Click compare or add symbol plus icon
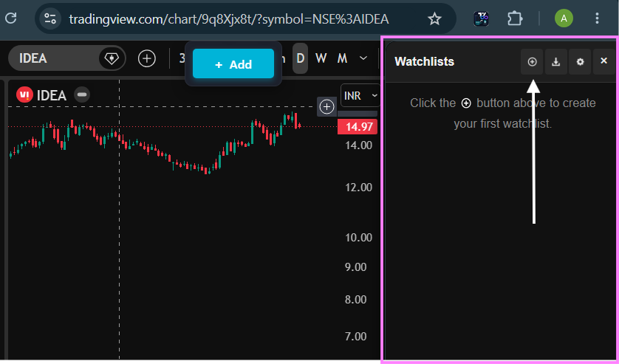This screenshot has width=619, height=364. (146, 59)
